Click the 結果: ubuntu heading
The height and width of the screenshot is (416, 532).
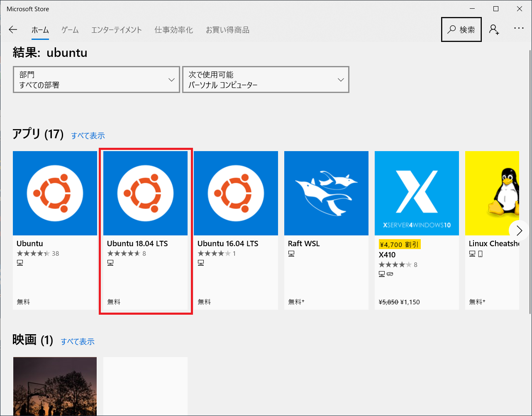(x=50, y=53)
